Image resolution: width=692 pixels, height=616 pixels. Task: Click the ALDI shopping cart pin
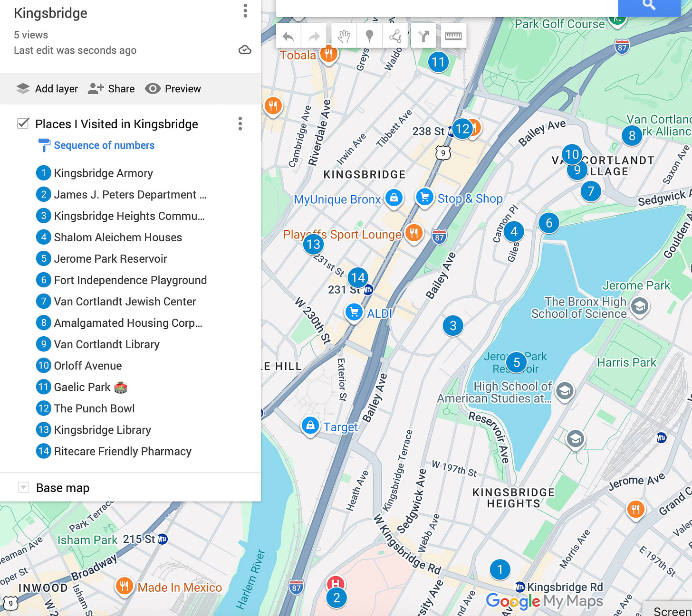point(354,312)
